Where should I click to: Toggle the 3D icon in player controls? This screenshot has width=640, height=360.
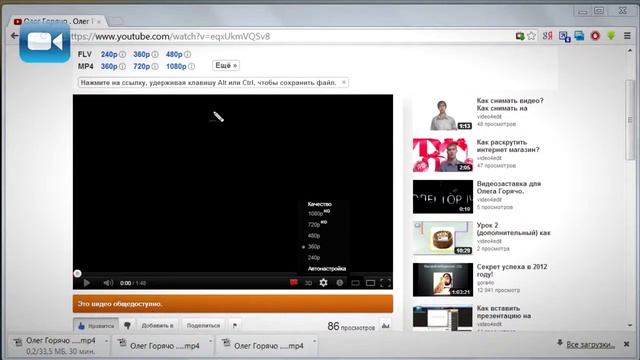coord(308,283)
